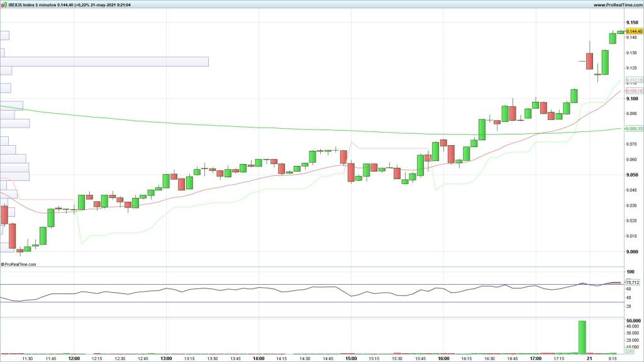Click the 15:00 time axis label

[x=351, y=359]
